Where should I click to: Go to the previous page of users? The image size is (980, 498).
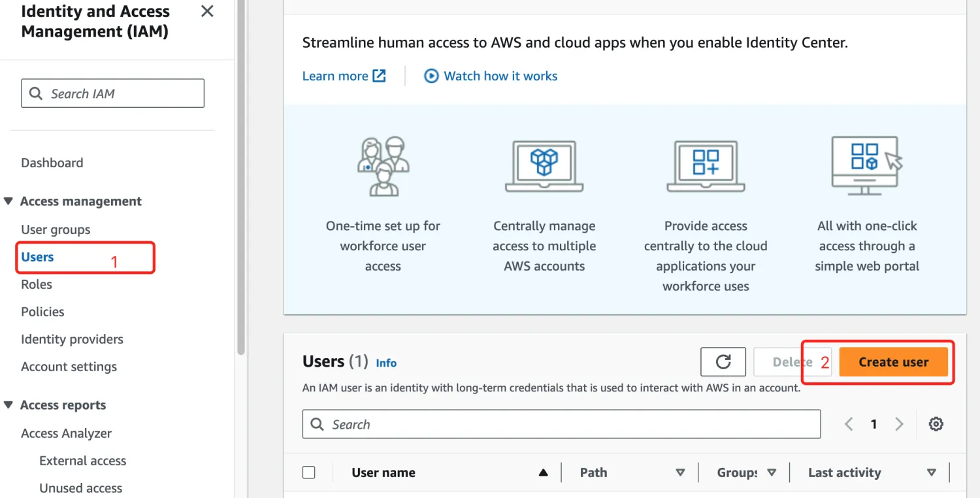click(x=849, y=424)
